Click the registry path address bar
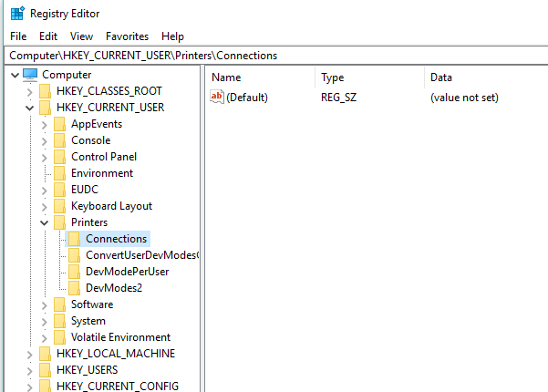Viewport: 548px width, 392px height. point(276,56)
